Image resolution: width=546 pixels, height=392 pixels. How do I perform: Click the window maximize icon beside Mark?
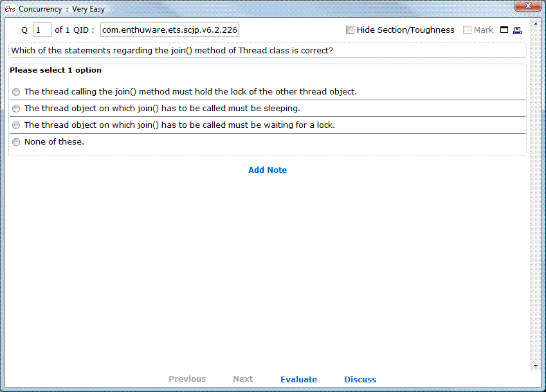click(504, 30)
